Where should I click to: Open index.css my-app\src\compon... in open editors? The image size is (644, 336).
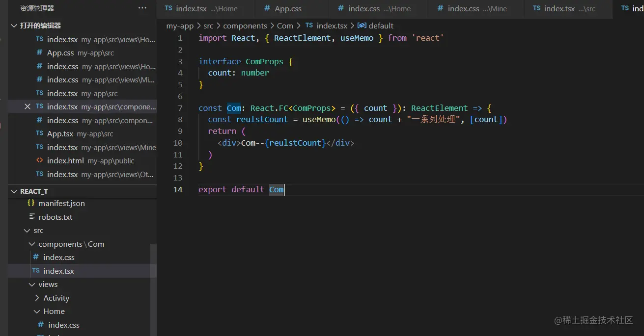point(83,120)
